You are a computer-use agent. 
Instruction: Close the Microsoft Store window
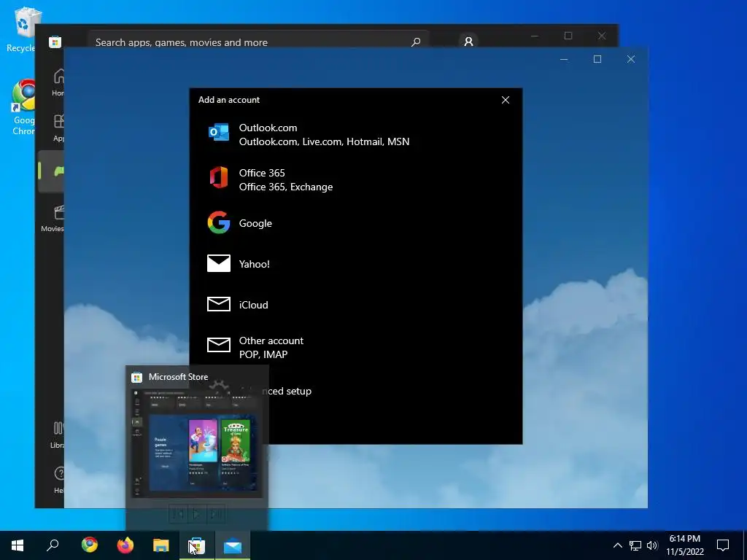(x=602, y=36)
